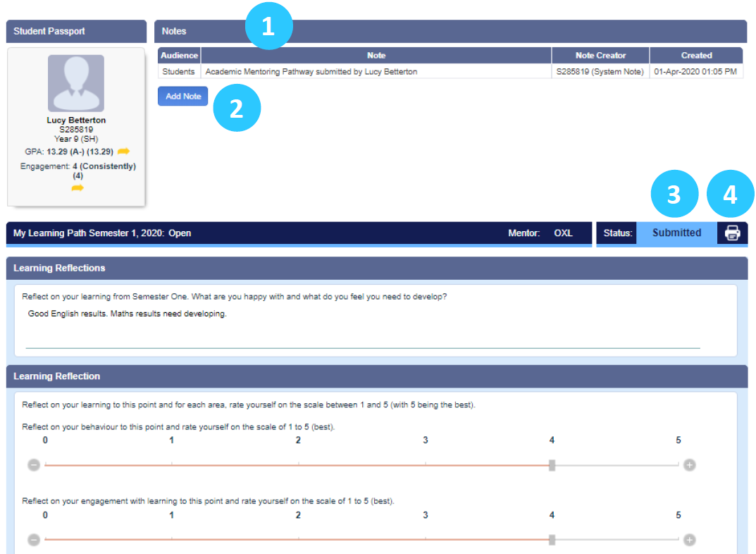Click scale label 5 on behaviour slider
Screen dimensions: 756x554
pos(678,441)
